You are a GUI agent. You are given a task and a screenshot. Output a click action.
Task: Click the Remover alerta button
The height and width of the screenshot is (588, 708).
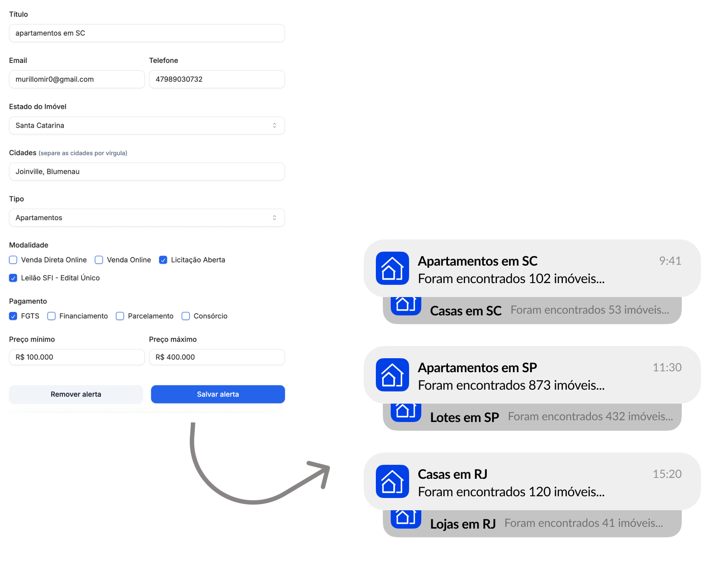[76, 394]
